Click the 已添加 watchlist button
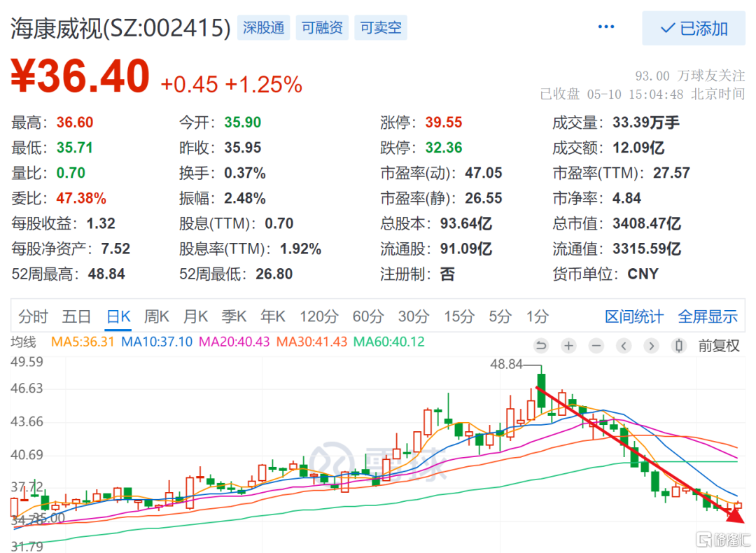756x553 pixels. 693,29
